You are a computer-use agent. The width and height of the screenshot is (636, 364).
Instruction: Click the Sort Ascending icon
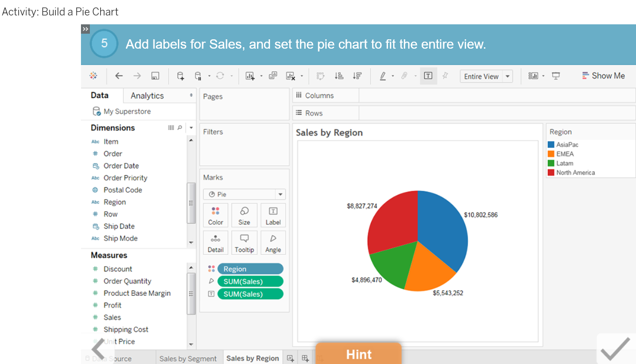(339, 76)
